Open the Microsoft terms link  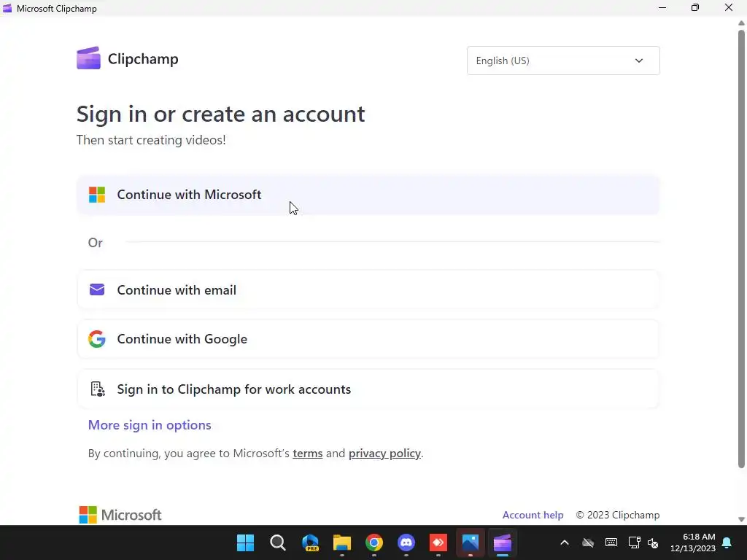coord(307,454)
